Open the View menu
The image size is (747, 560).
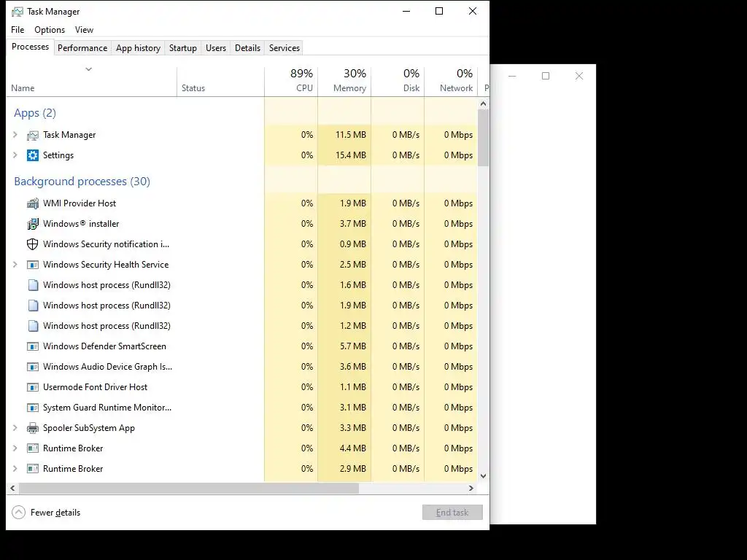[x=84, y=29]
